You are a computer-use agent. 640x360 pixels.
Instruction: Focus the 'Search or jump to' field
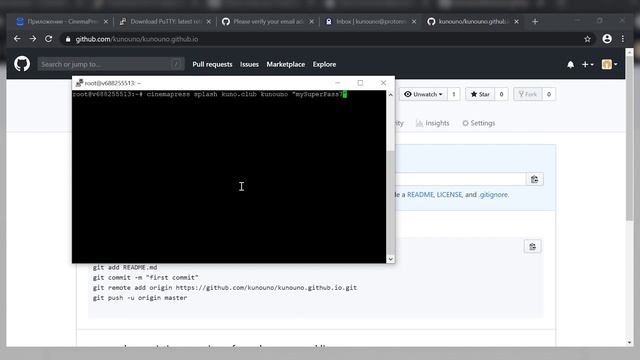click(x=111, y=64)
